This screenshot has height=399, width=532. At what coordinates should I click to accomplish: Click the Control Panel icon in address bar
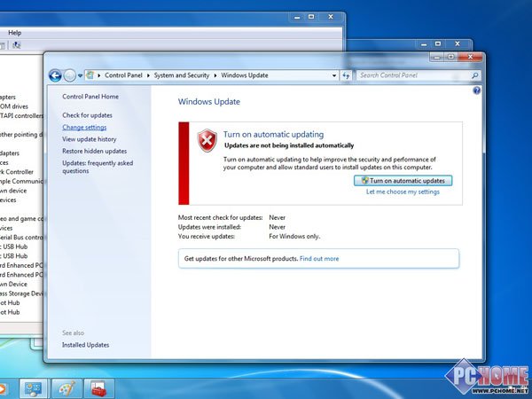click(x=90, y=75)
